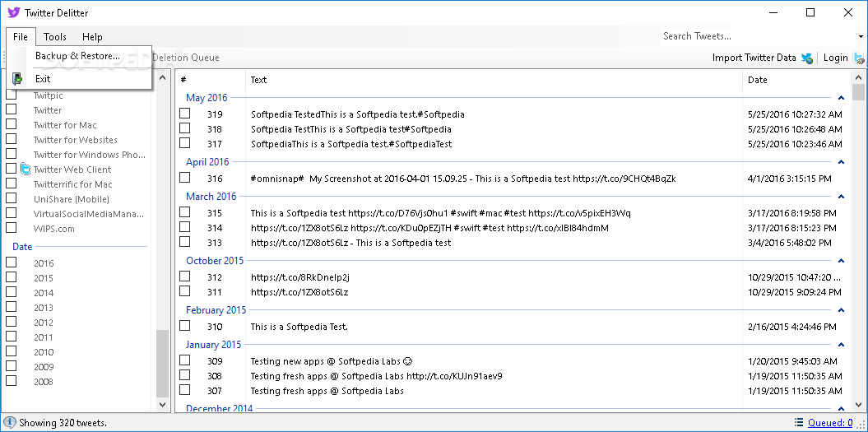Switch to the Deletion Queue tab
Image resolution: width=868 pixels, height=432 pixels.
185,58
